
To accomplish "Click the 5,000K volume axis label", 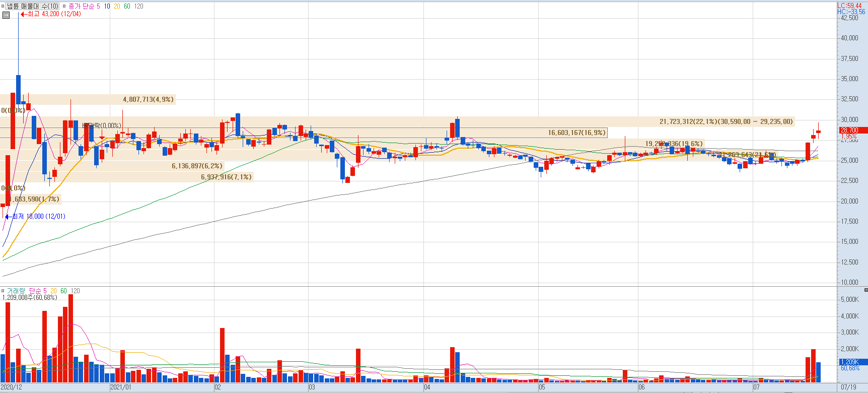I will coord(850,299).
